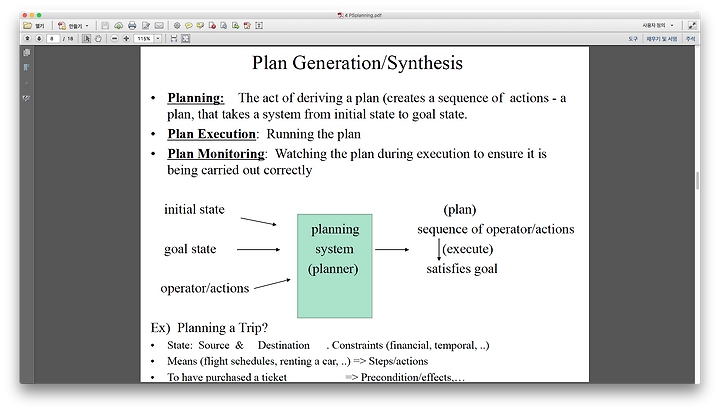Zoom in with the plus button

click(x=126, y=39)
